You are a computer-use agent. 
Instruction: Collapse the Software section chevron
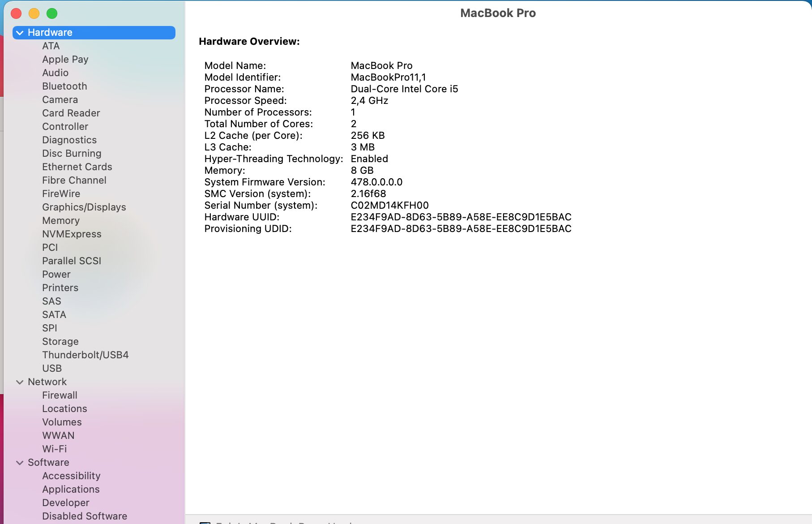point(20,463)
